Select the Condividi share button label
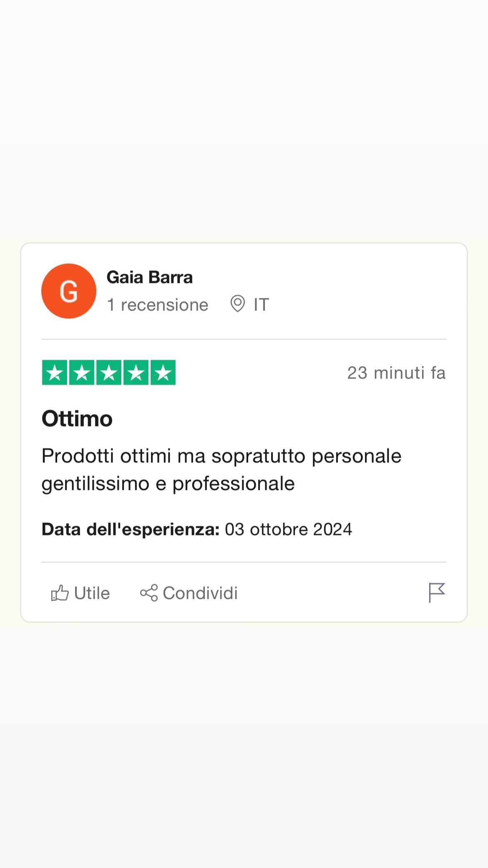Image resolution: width=488 pixels, height=868 pixels. (x=200, y=593)
